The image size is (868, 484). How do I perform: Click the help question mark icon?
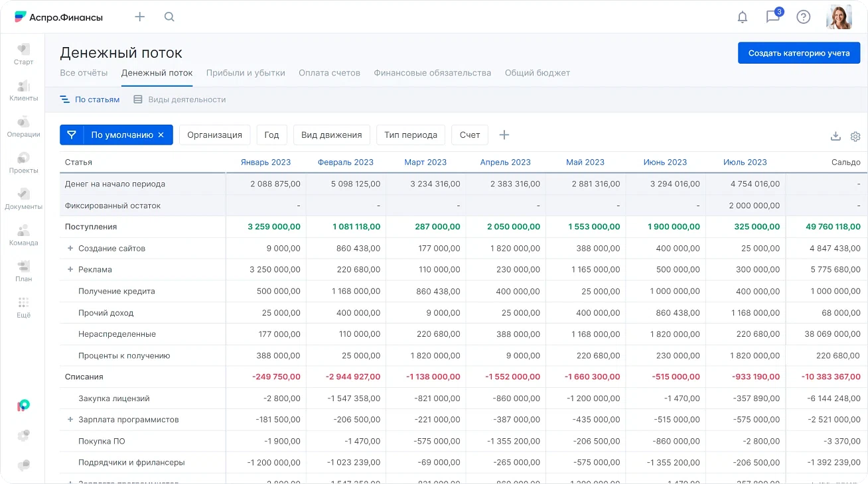coord(804,17)
